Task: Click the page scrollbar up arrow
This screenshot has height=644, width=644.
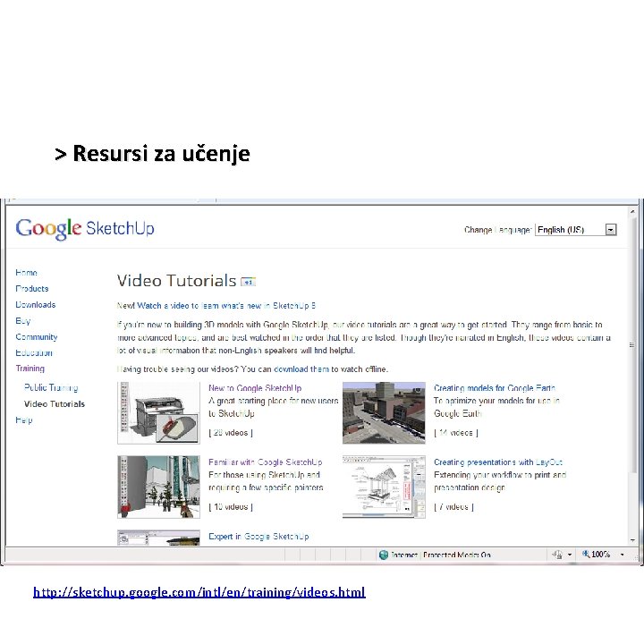Action: click(x=632, y=211)
